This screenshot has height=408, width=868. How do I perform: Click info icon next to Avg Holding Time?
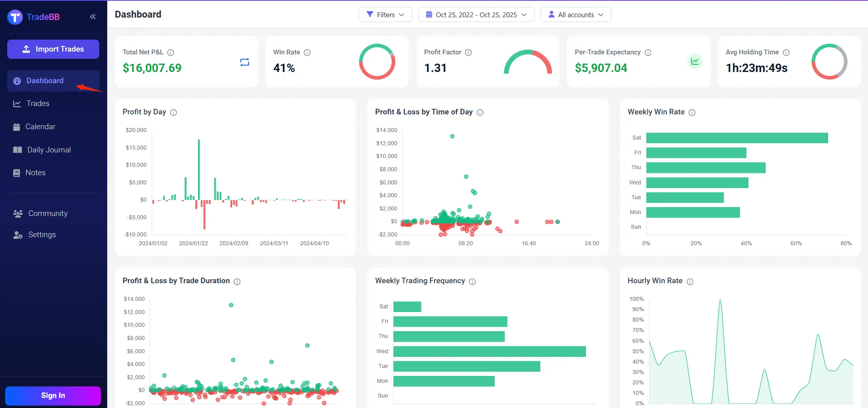click(x=786, y=52)
